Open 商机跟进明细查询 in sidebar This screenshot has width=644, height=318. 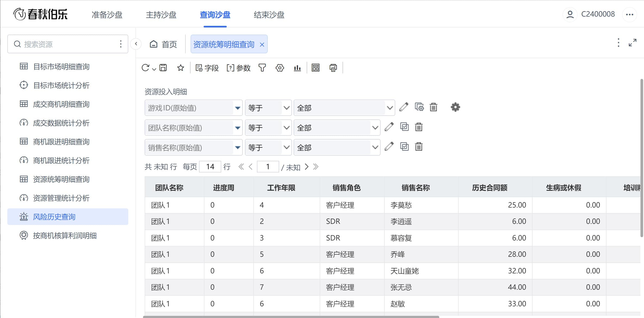pos(68,142)
